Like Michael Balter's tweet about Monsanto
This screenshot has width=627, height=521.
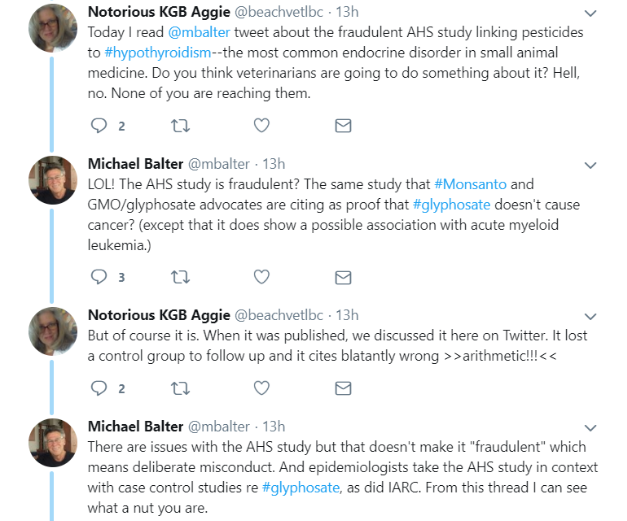click(x=261, y=278)
